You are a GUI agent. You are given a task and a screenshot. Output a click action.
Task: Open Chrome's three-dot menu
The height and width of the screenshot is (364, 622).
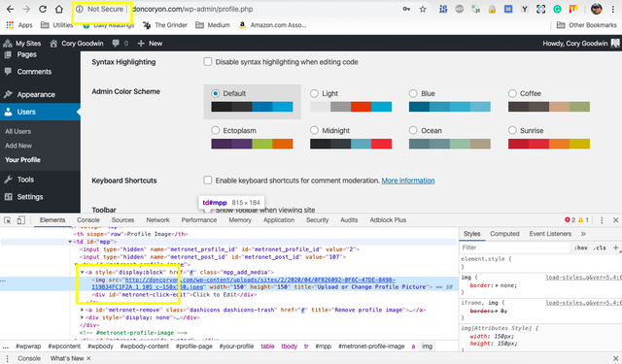click(x=613, y=9)
